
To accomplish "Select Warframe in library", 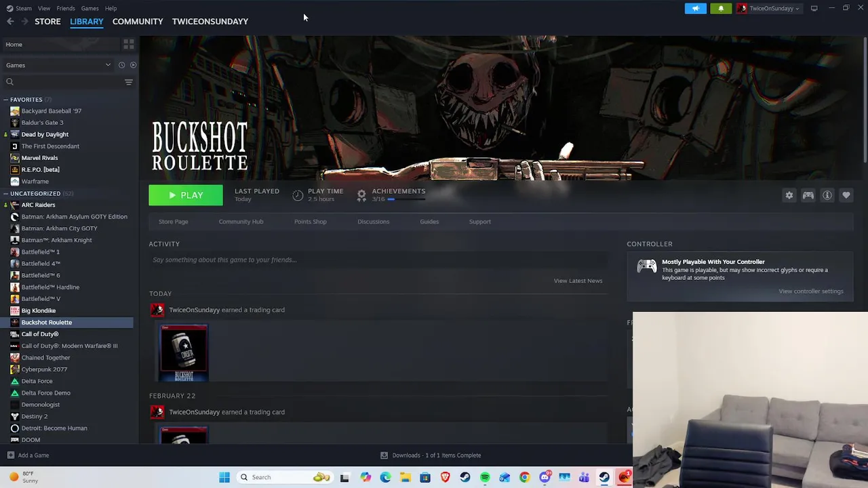I will (35, 182).
